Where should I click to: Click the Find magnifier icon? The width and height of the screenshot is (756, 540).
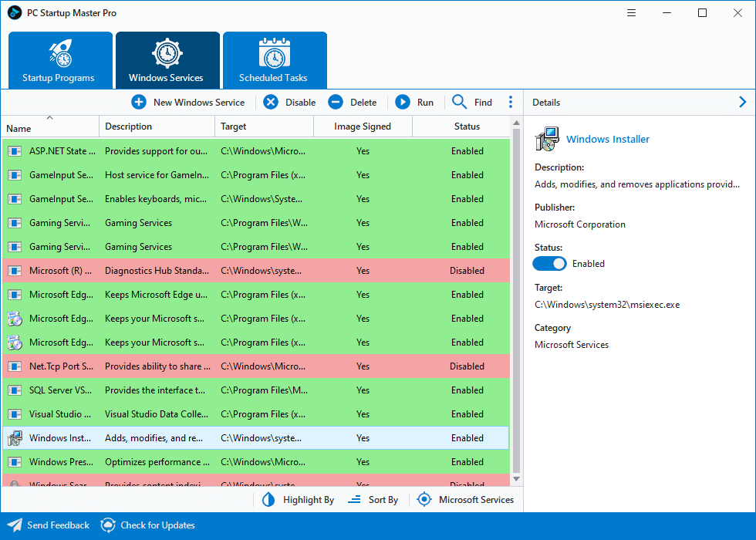click(x=459, y=102)
